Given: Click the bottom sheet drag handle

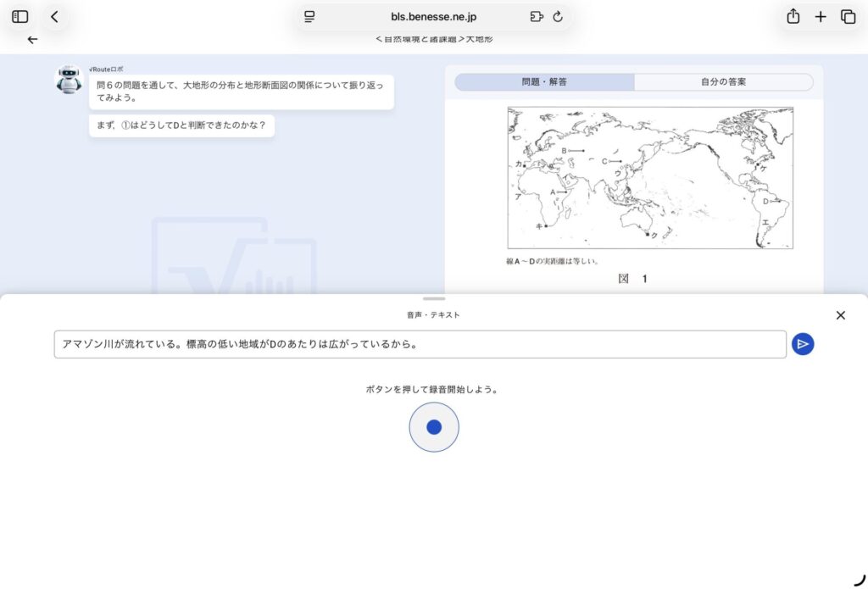Looking at the screenshot, I should coord(434,299).
